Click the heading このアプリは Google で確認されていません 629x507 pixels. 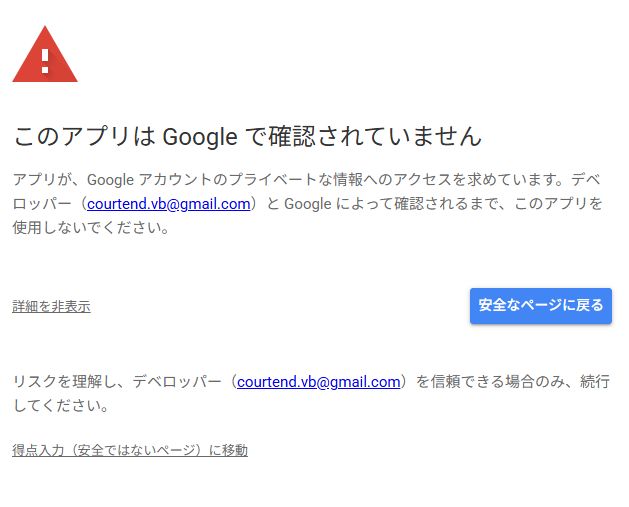coord(247,136)
